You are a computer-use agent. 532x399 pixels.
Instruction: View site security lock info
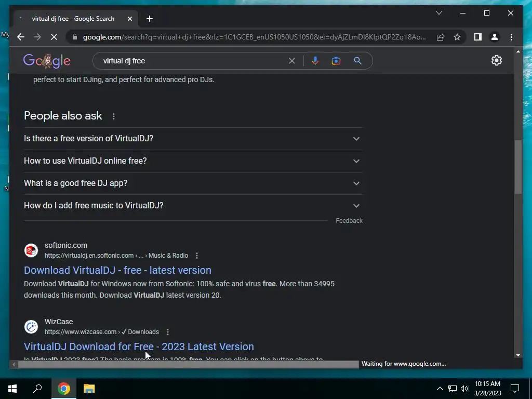click(x=75, y=37)
